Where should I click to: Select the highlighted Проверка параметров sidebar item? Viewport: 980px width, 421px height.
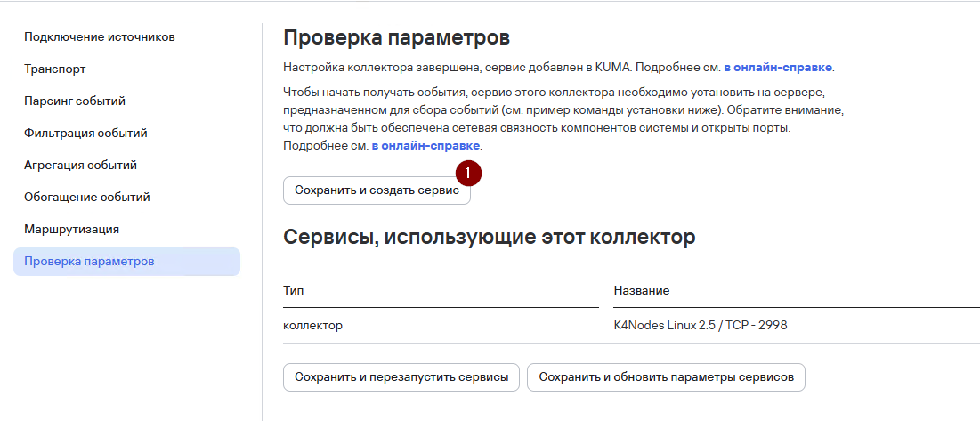click(127, 262)
